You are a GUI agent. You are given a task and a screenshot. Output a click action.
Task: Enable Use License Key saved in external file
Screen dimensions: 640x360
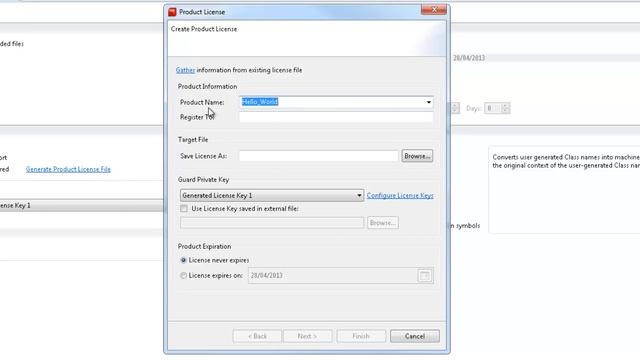[x=184, y=209]
